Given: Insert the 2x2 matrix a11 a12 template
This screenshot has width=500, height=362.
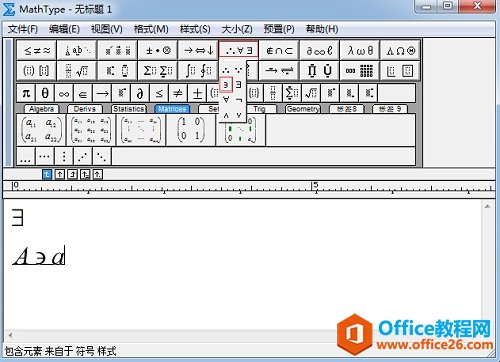Looking at the screenshot, I should [x=41, y=130].
